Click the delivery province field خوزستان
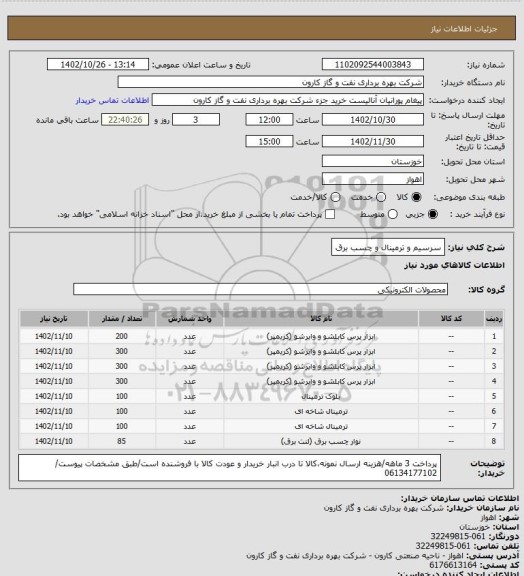This screenshot has height=576, width=524. (x=373, y=161)
